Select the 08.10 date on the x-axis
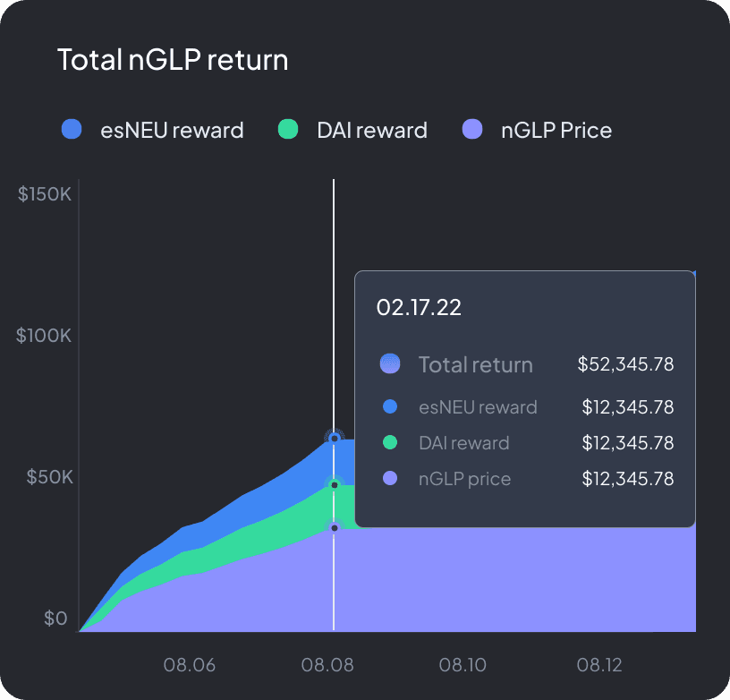 tap(463, 664)
